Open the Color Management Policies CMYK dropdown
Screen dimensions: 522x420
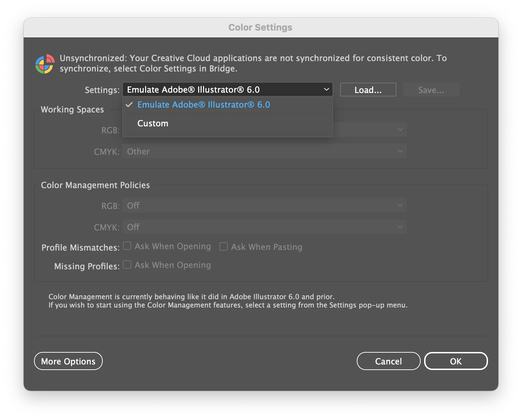click(x=264, y=227)
